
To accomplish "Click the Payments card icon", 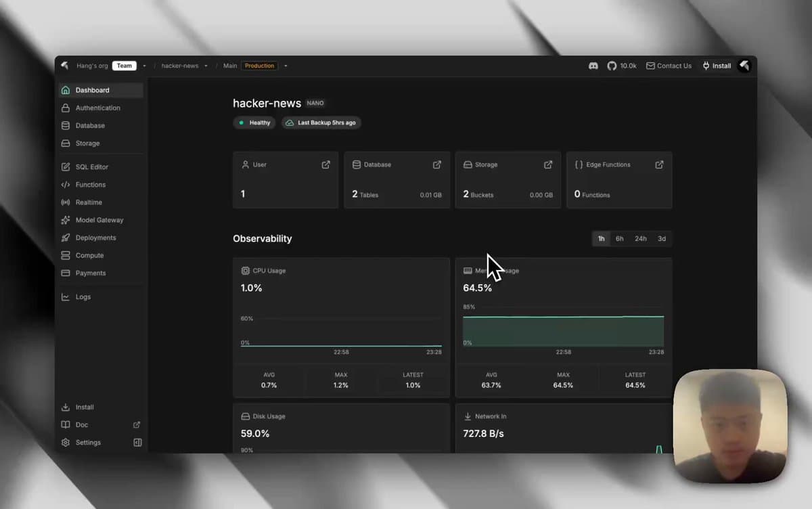I will coord(66,273).
